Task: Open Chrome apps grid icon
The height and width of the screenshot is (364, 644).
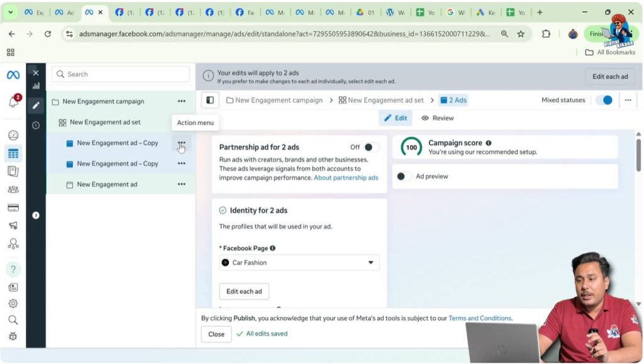Action: 11,52
